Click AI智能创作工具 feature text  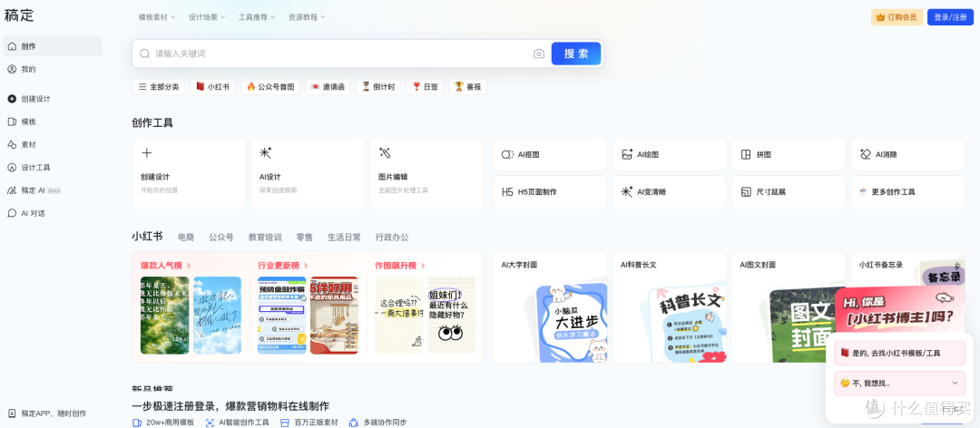click(244, 423)
